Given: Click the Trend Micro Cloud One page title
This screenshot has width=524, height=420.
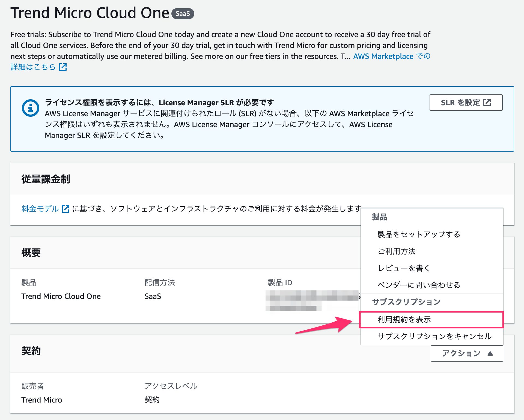Looking at the screenshot, I should click(90, 12).
